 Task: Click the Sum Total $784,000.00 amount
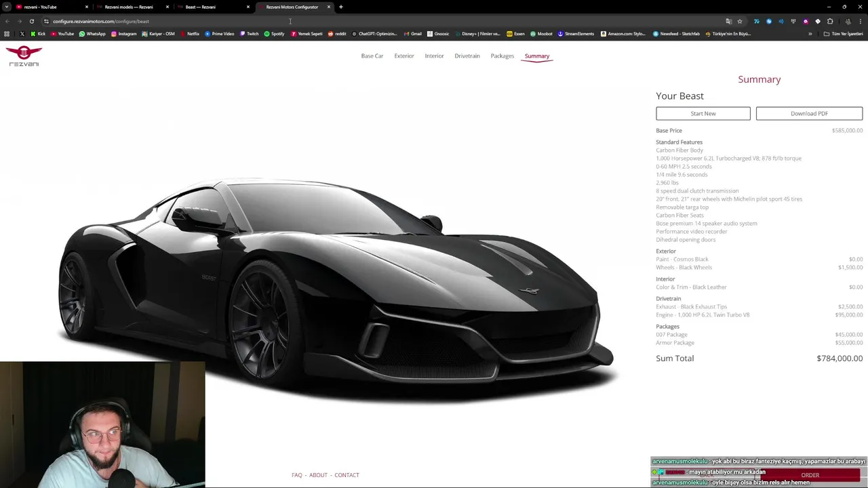[x=840, y=359]
